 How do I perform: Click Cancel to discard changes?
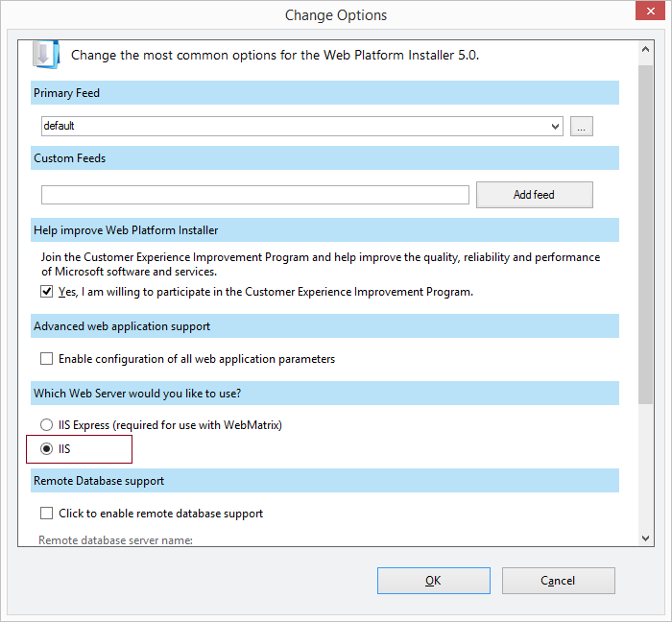559,581
